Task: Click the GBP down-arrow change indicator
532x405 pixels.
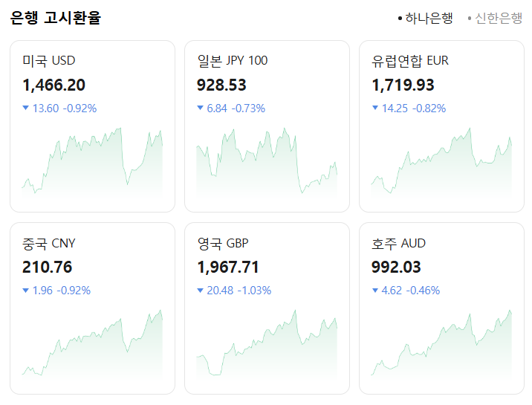Action: click(x=200, y=291)
